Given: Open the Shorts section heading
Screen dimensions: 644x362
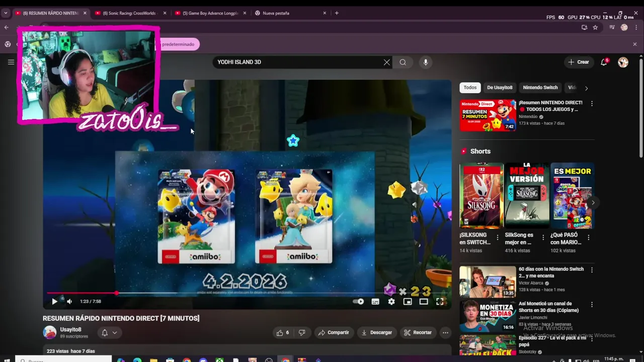Looking at the screenshot, I should click(480, 151).
